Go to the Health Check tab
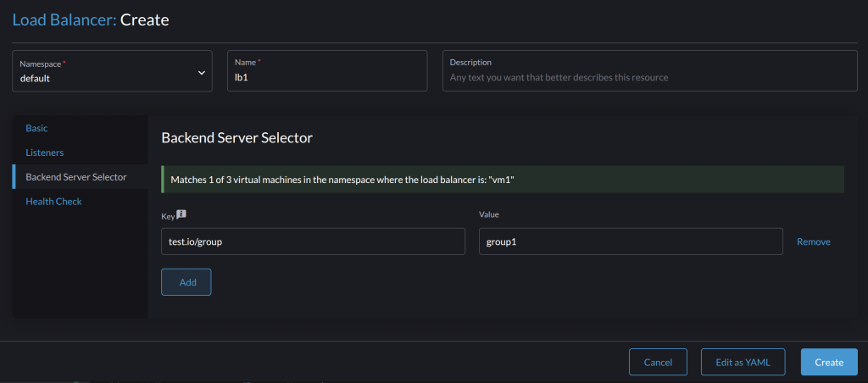The image size is (868, 383). pos(53,202)
